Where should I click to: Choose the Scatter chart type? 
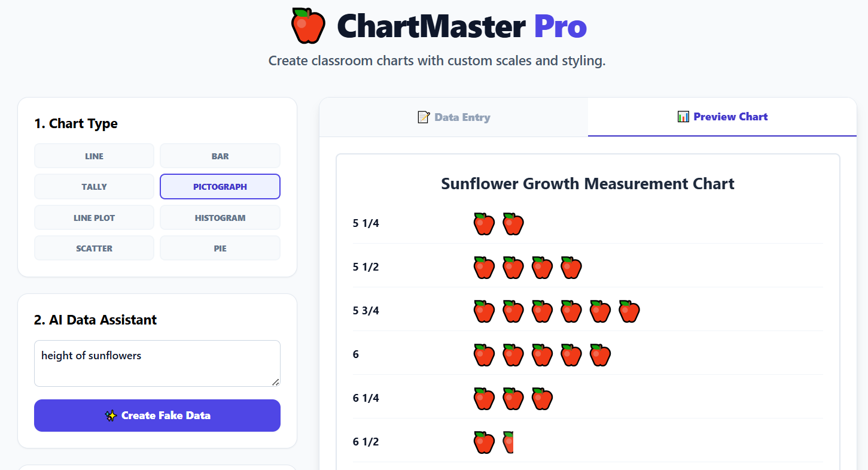(x=94, y=248)
